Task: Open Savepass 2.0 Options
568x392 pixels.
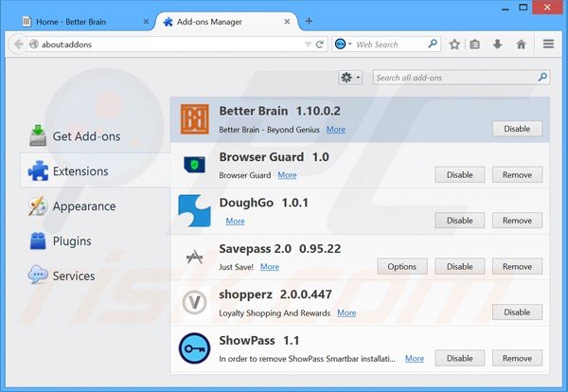Action: (402, 266)
